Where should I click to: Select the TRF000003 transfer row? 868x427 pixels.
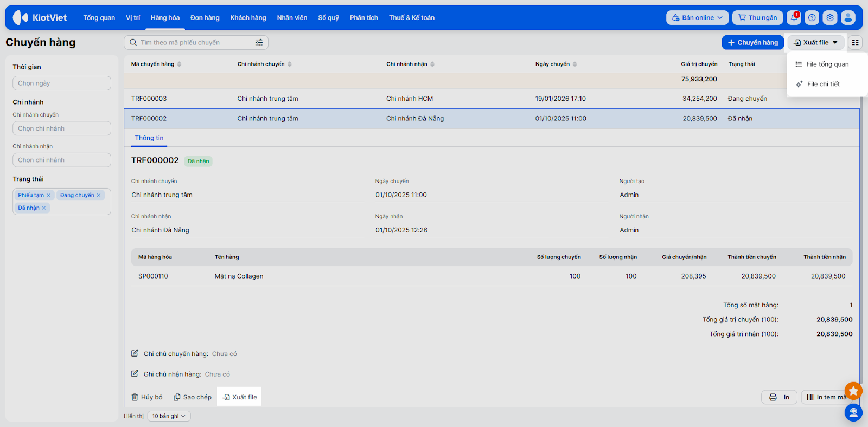(492, 99)
